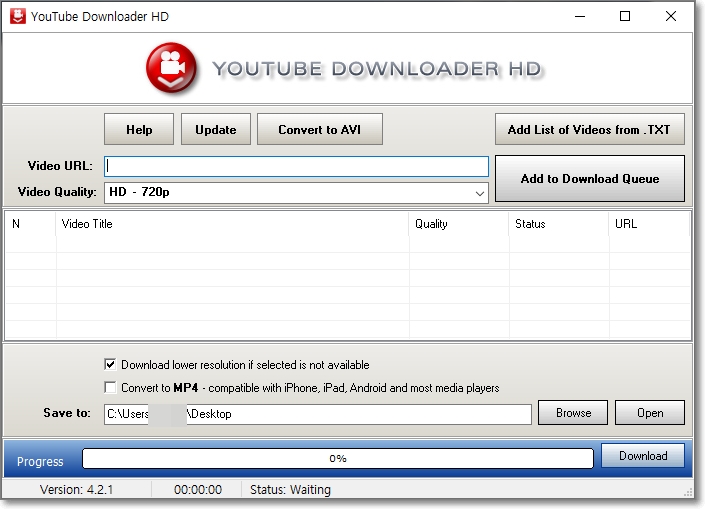Enable Convert to MP4 checkbox
Image resolution: width=705 pixels, height=509 pixels.
(x=110, y=387)
